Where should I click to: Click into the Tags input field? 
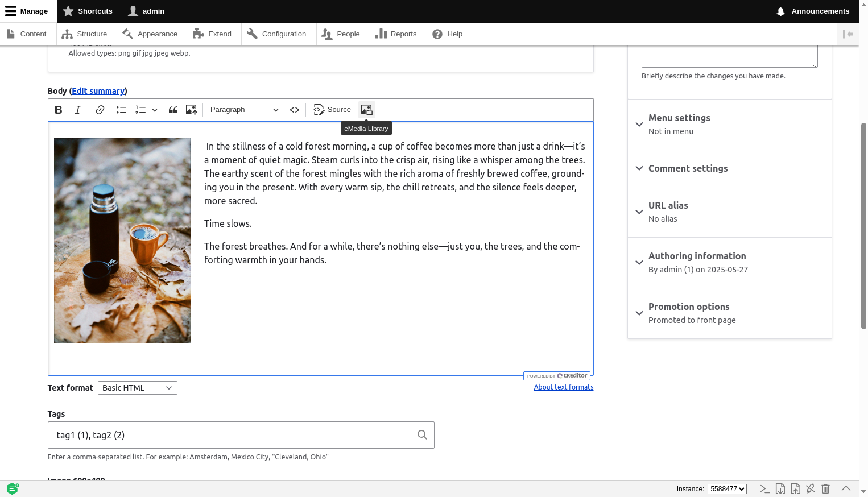[x=233, y=435]
